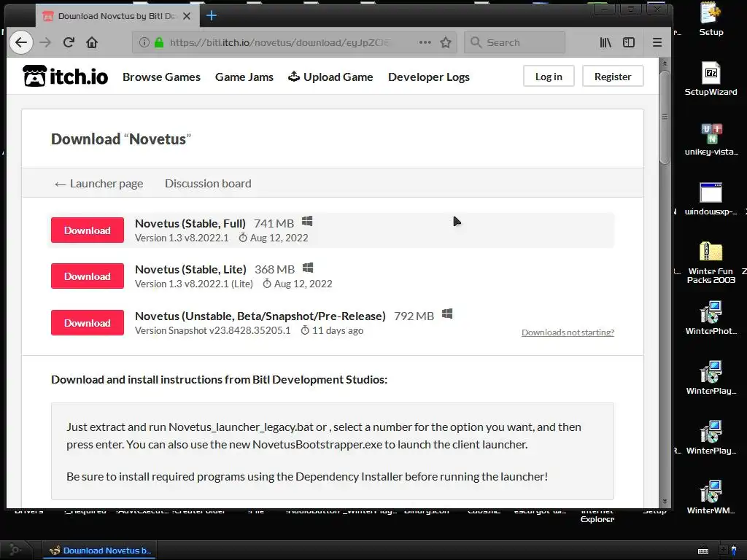
Task: Open the Library bookmarks icon
Action: pos(605,42)
